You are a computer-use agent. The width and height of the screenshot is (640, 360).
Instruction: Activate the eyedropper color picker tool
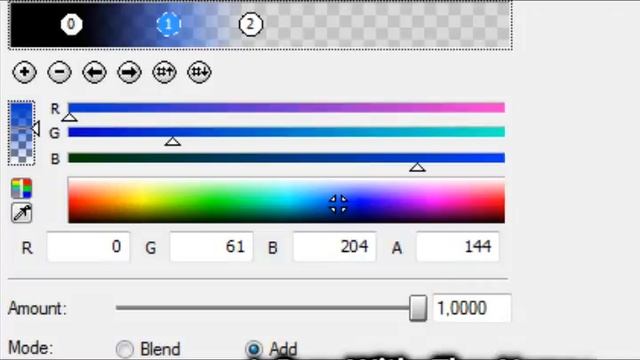[x=22, y=213]
